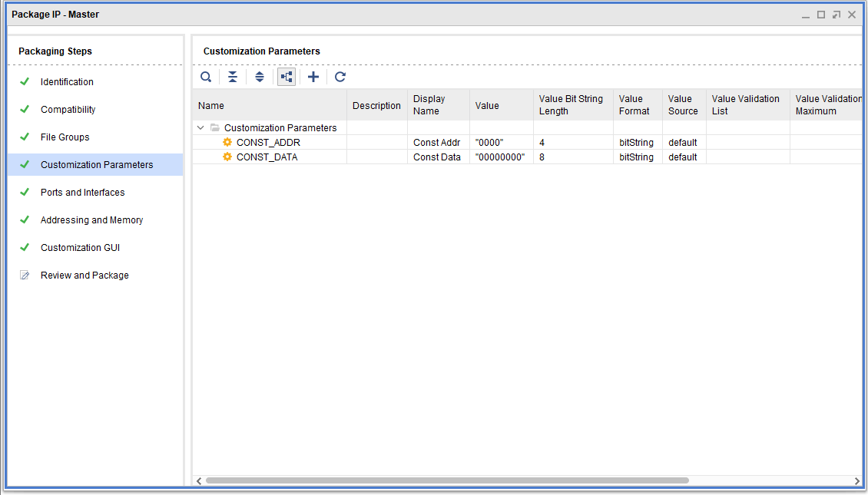Click the green check beside Compatibility
The height and width of the screenshot is (495, 868).
click(25, 109)
